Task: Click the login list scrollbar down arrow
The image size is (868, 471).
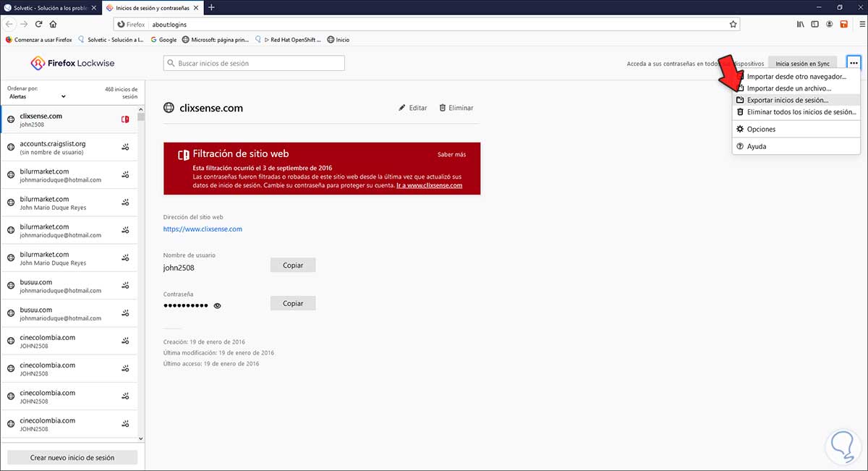Action: 141,438
